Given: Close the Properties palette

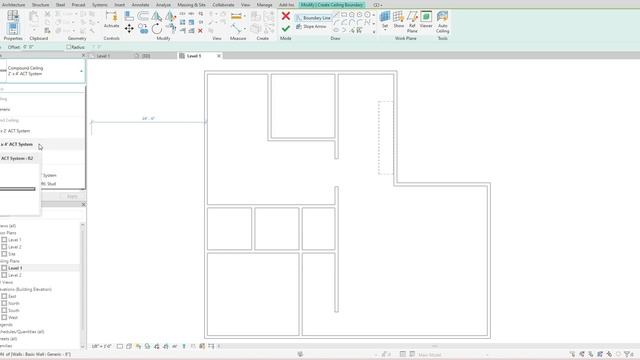Looking at the screenshot, I should tap(84, 56).
